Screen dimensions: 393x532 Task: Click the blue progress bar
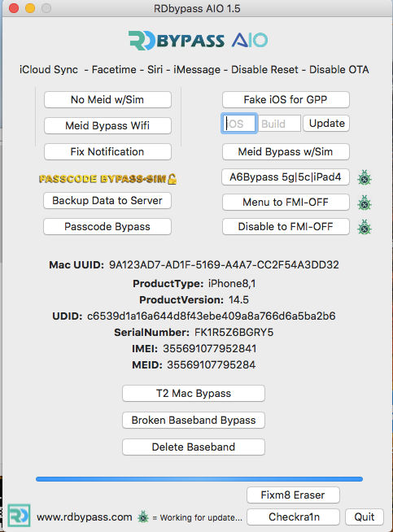coord(199,479)
